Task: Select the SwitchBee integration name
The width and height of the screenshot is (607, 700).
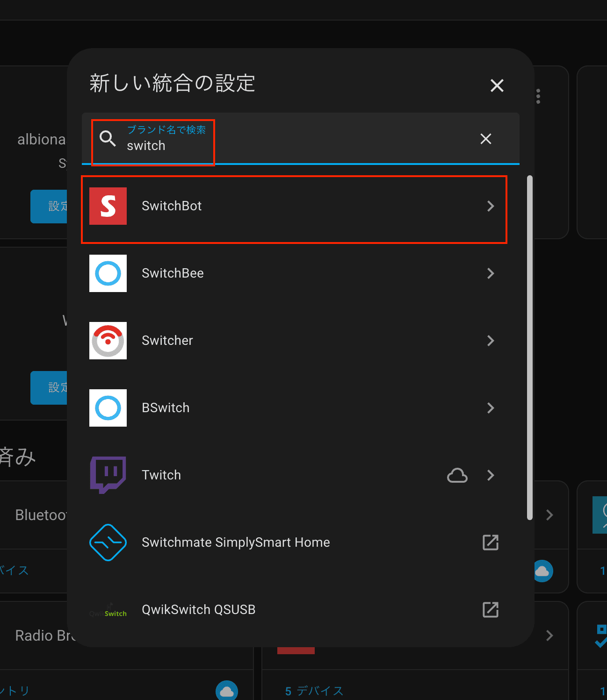Action: pos(173,273)
